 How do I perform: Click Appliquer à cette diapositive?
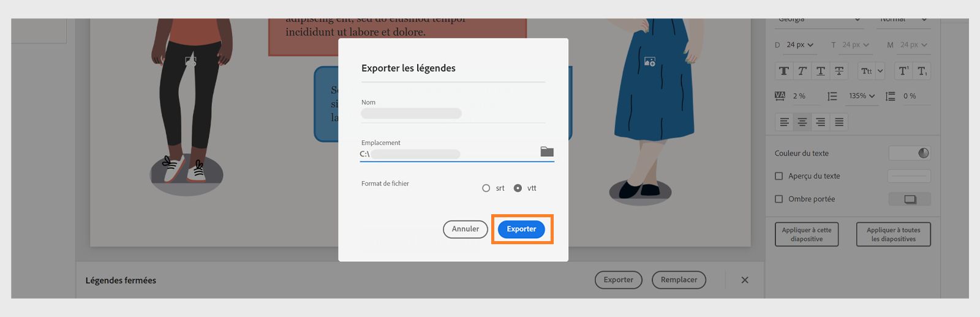point(807,234)
